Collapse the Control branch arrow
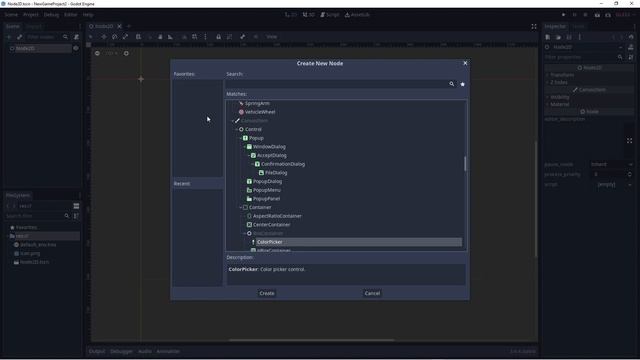Image resolution: width=640 pixels, height=360 pixels. tap(237, 129)
